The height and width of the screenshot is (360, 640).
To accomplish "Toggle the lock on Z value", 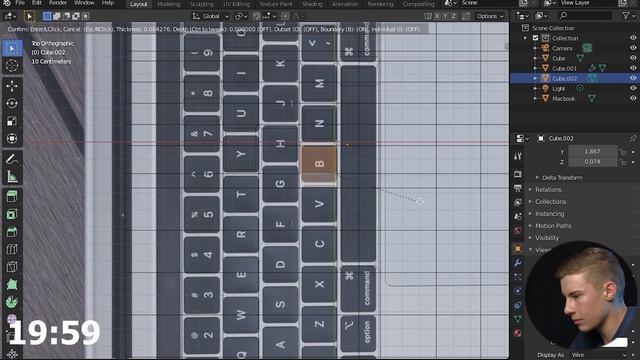I will click(623, 162).
